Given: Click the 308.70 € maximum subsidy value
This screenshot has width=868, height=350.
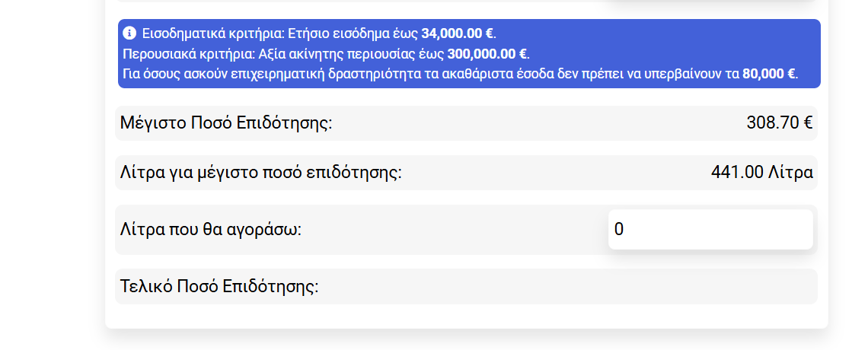Looking at the screenshot, I should [x=779, y=123].
